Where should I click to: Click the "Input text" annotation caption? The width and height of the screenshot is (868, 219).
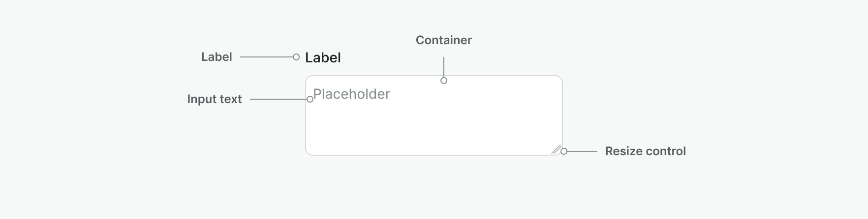pos(215,99)
